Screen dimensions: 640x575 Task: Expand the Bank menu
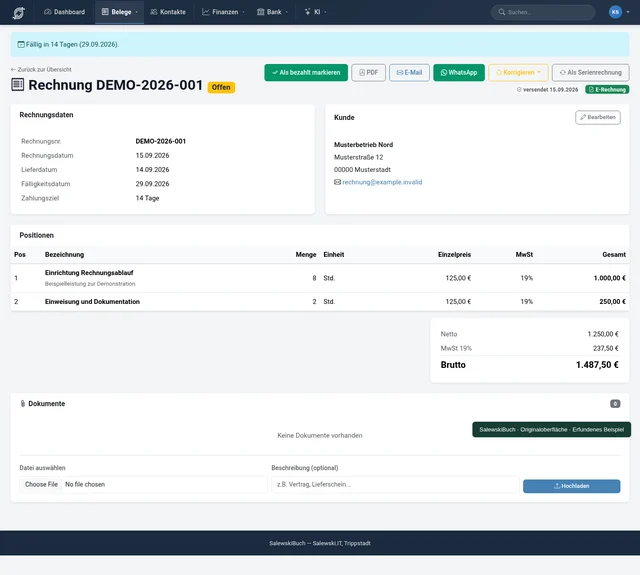(x=272, y=12)
